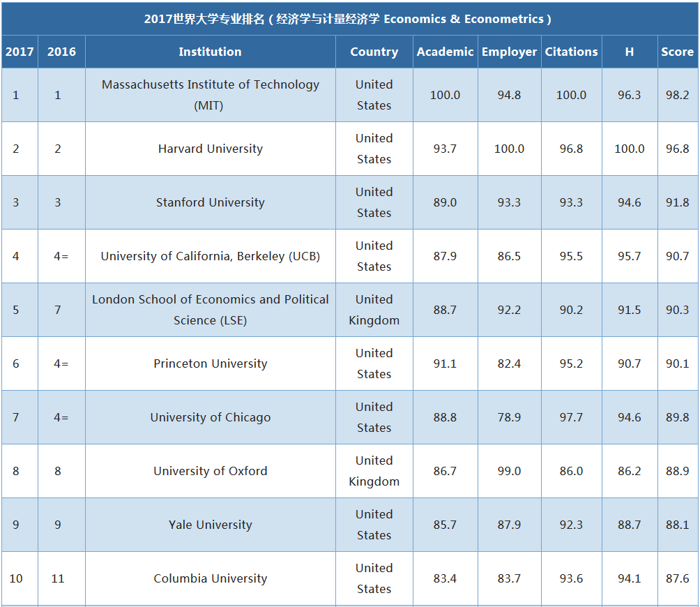Click Chicago's score value 89.8
The width and height of the screenshot is (700, 607).
pyautogui.click(x=678, y=417)
